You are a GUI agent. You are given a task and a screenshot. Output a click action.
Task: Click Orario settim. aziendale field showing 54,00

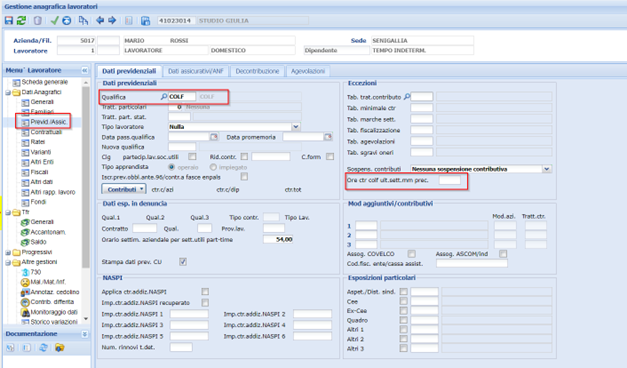[x=278, y=239]
